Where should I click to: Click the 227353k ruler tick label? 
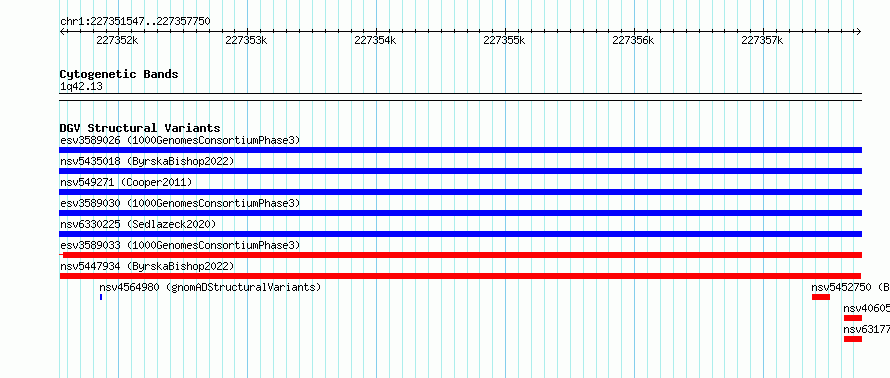point(246,40)
